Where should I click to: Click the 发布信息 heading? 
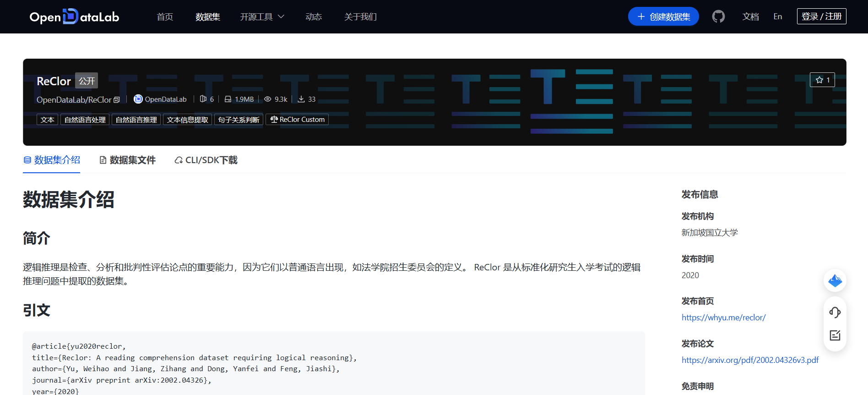pos(700,194)
